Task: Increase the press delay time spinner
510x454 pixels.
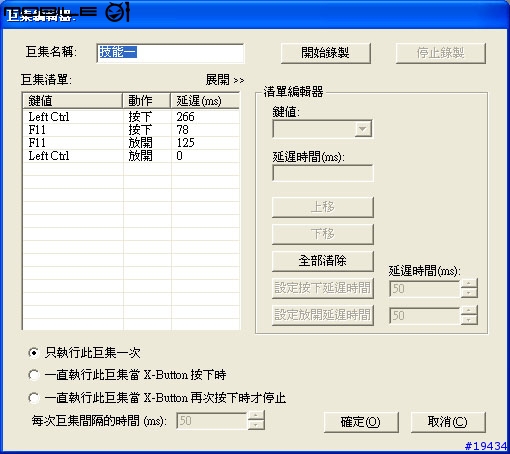Action: click(469, 284)
